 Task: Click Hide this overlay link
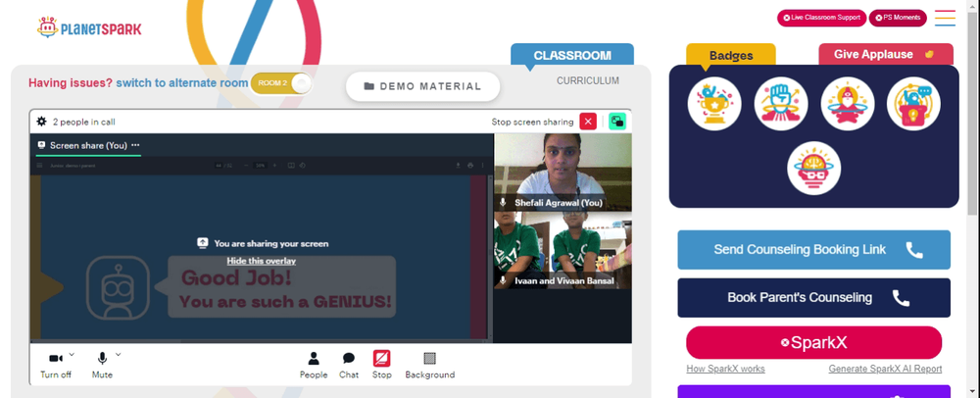[x=262, y=261]
